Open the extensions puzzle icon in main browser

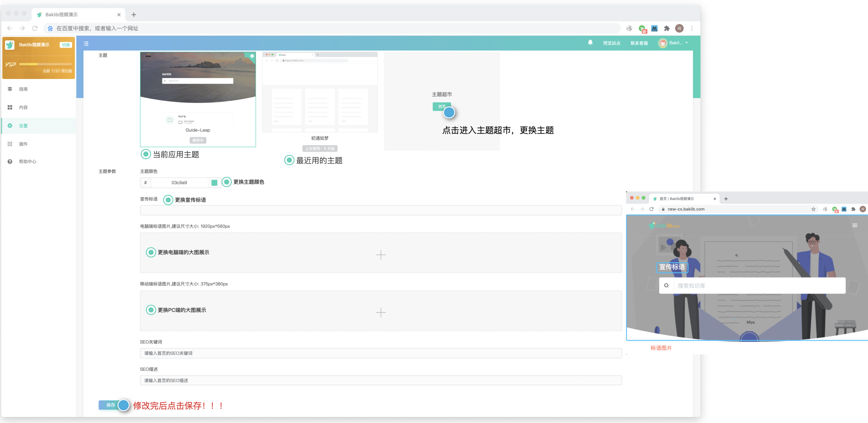[666, 28]
